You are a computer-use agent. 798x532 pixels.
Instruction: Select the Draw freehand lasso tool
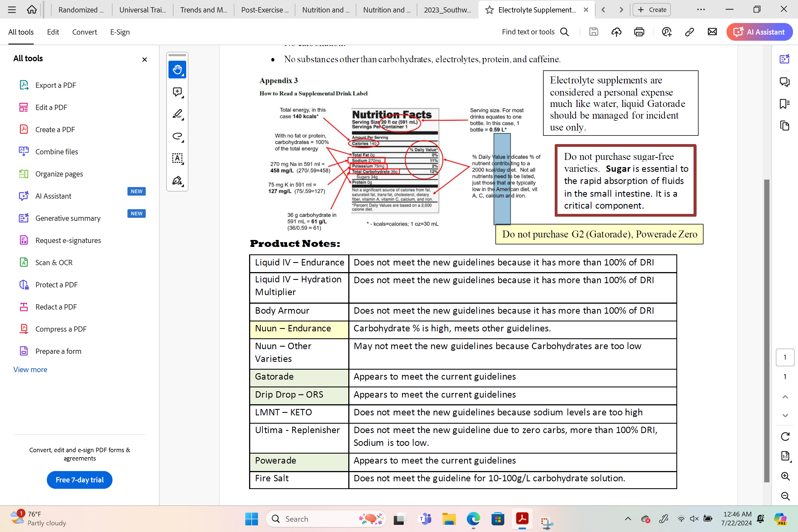pos(177,136)
